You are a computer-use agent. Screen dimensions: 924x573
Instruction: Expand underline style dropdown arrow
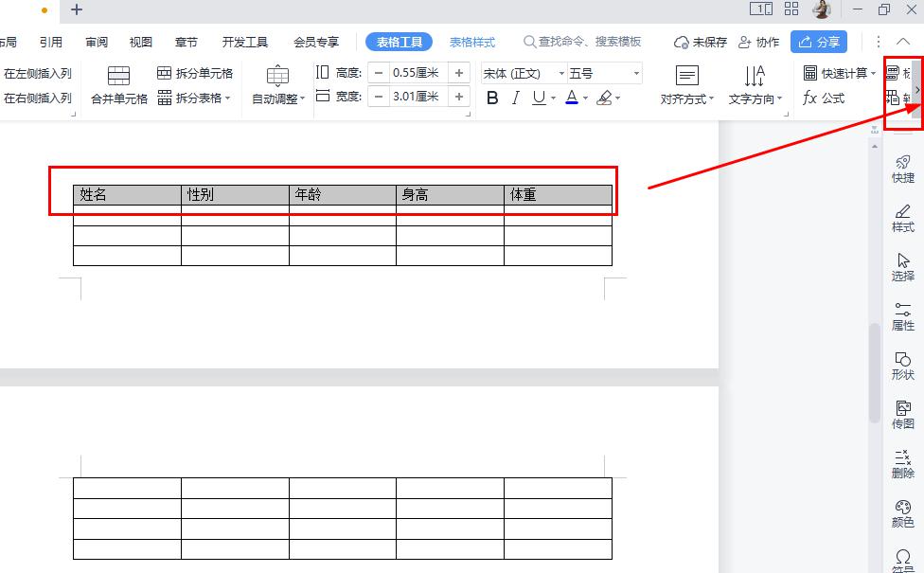click(x=553, y=98)
